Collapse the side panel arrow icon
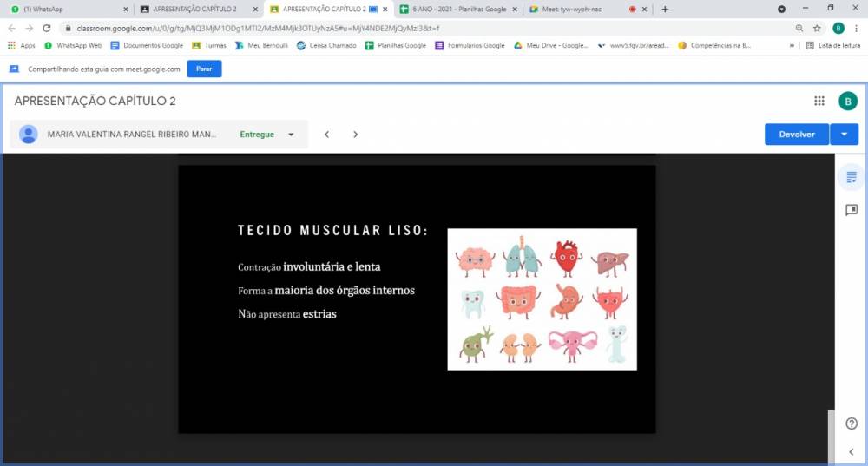Viewport: 868px width, 466px height. pos(852,451)
